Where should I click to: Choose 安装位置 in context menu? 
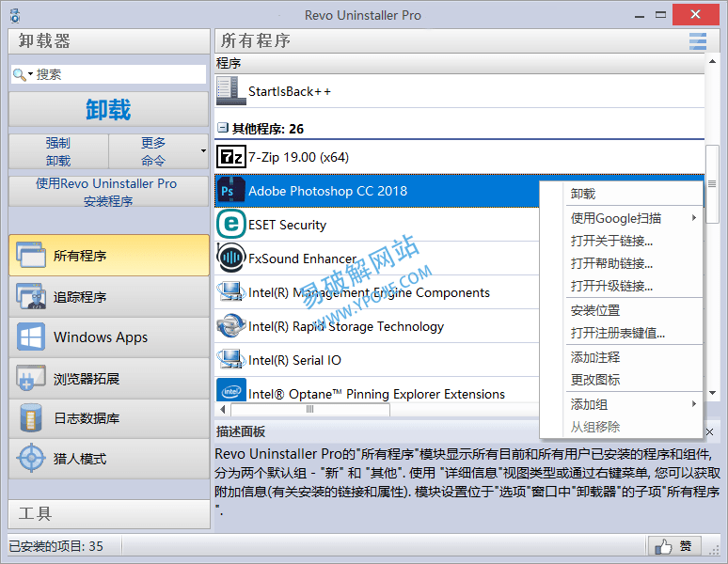[x=621, y=310]
